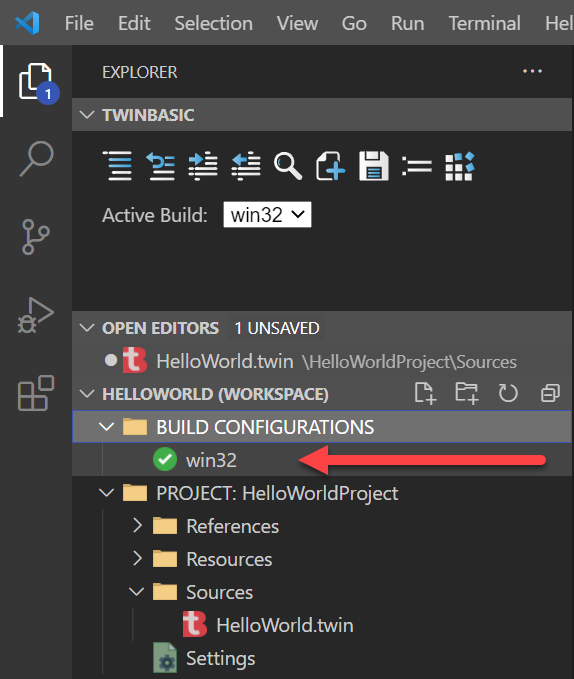Viewport: 574px width, 679px height.
Task: Click the workspace New Folder icon
Action: click(467, 394)
